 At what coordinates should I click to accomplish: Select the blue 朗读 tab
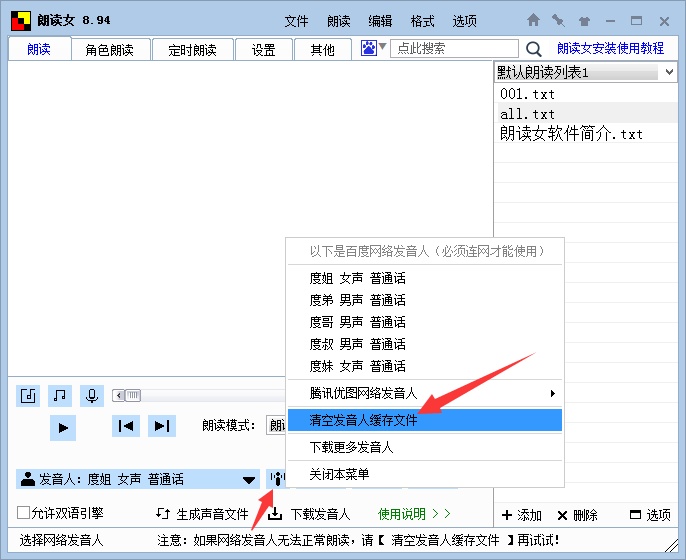pyautogui.click(x=39, y=49)
